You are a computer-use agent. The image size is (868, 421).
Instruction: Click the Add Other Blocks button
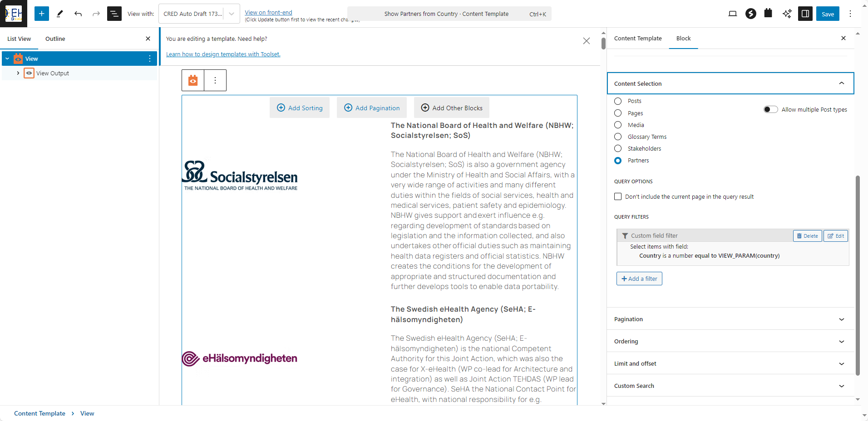452,108
